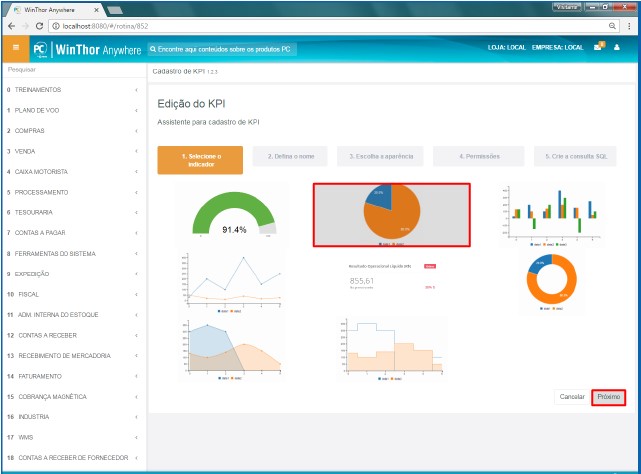This screenshot has height=474, width=641.
Task: Expand the COMPRAS menu
Action: [x=74, y=131]
